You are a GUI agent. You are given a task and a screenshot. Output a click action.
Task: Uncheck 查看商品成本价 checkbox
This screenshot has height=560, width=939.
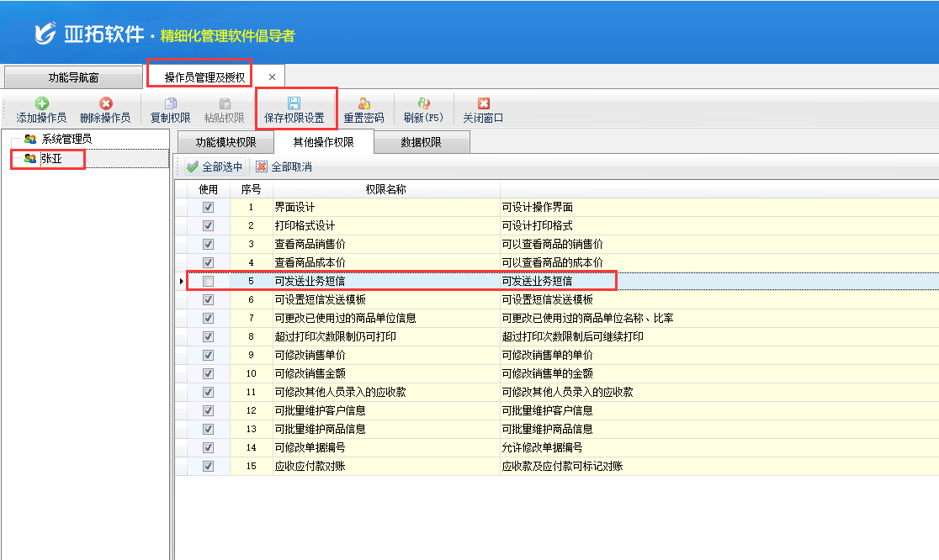[208, 263]
